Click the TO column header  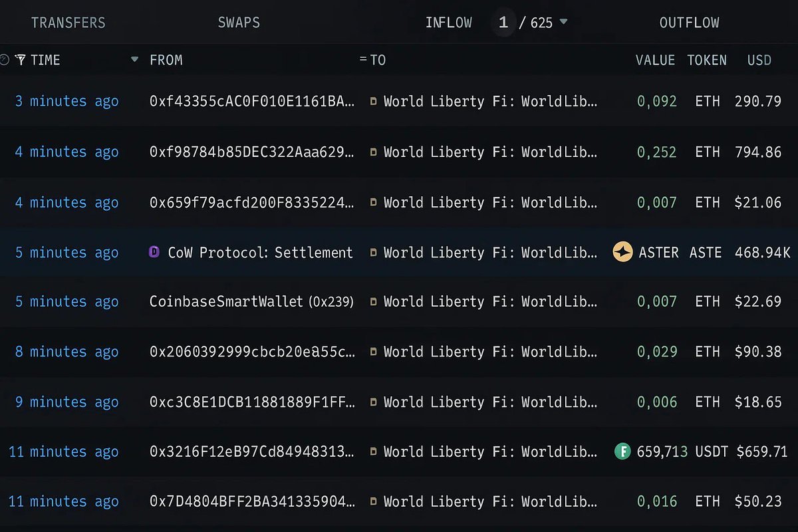click(x=378, y=60)
